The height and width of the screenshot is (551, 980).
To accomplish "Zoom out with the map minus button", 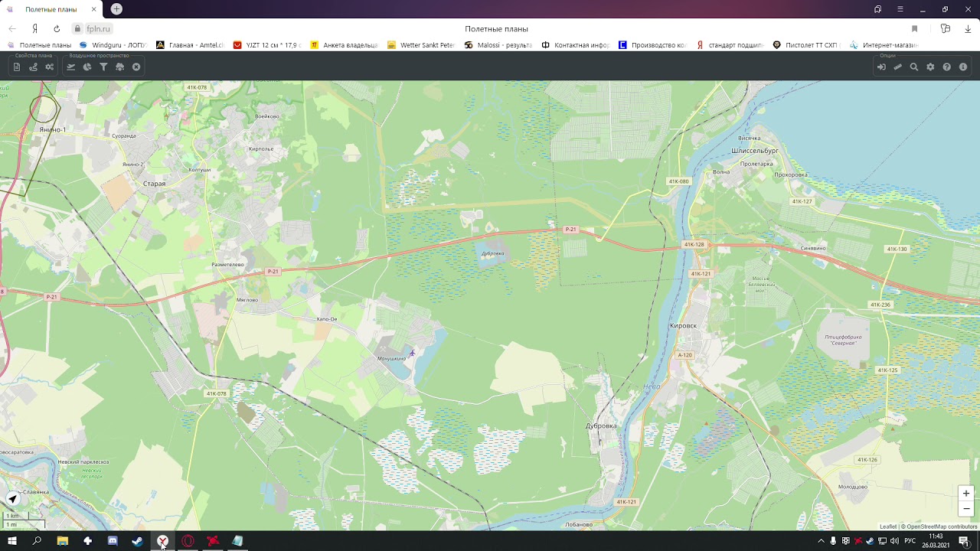I will (966, 509).
